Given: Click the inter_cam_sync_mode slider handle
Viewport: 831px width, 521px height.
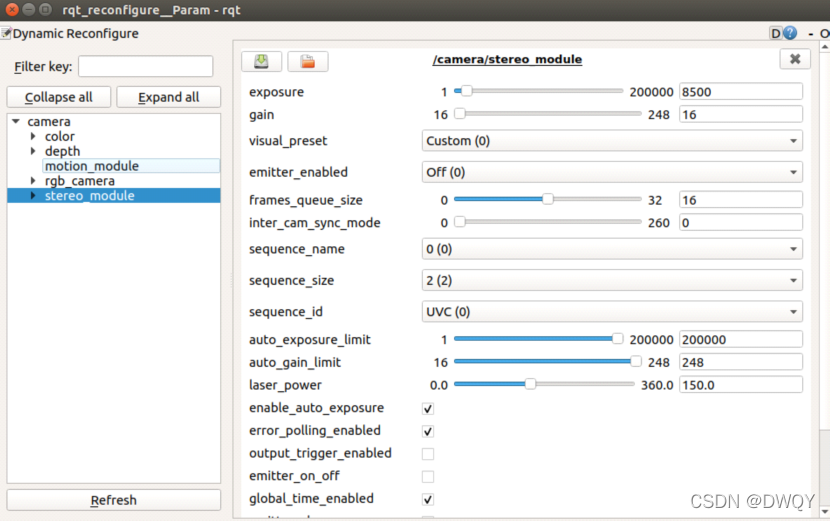Looking at the screenshot, I should click(x=460, y=222).
